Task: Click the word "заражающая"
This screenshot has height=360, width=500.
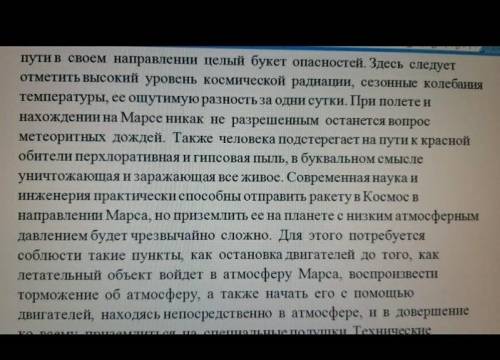Action: (x=175, y=177)
